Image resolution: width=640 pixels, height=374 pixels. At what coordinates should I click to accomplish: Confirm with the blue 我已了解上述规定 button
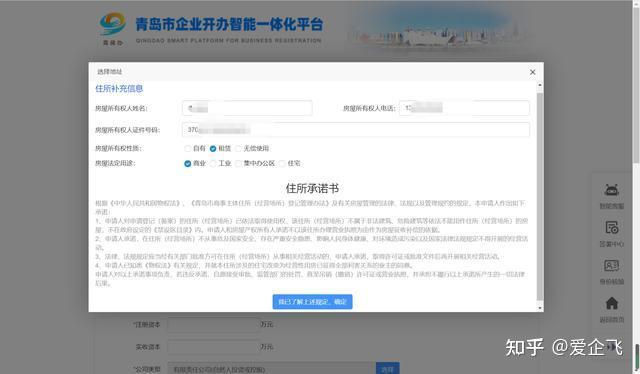point(312,302)
